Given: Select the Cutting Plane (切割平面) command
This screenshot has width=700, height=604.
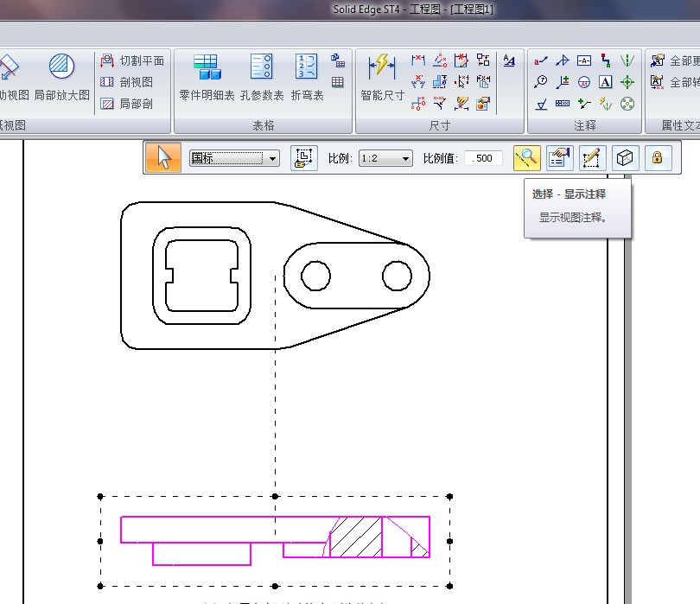Looking at the screenshot, I should (x=132, y=60).
